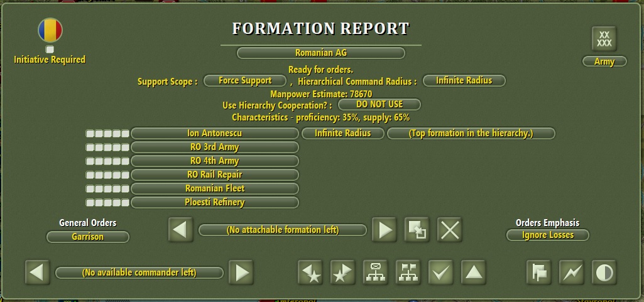The height and width of the screenshot is (302, 644).
Task: Open the RO 4th Army formation
Action: [x=214, y=161]
